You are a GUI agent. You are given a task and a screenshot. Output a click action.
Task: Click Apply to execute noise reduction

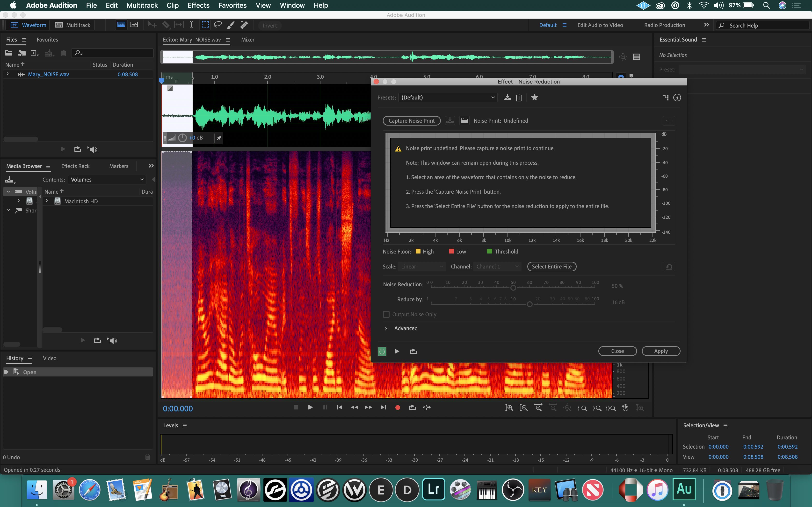coord(661,351)
